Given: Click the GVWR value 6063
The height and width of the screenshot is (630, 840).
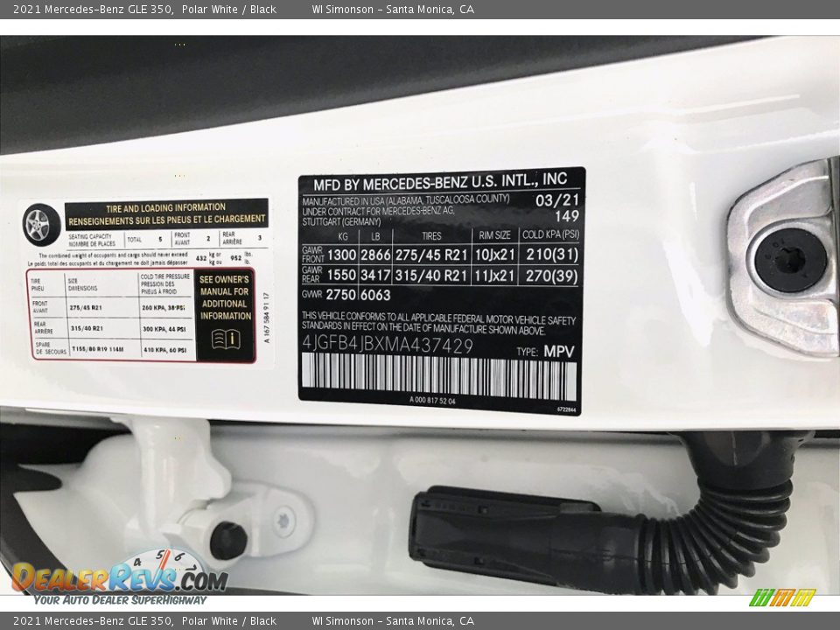Looking at the screenshot, I should [375, 295].
